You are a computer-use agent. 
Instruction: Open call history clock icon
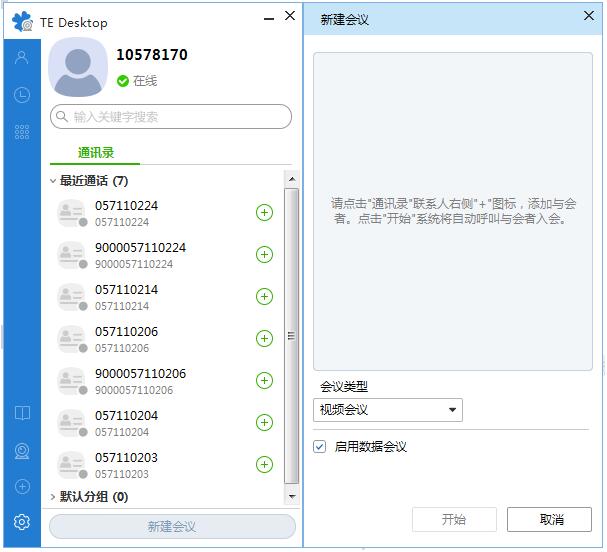21,95
